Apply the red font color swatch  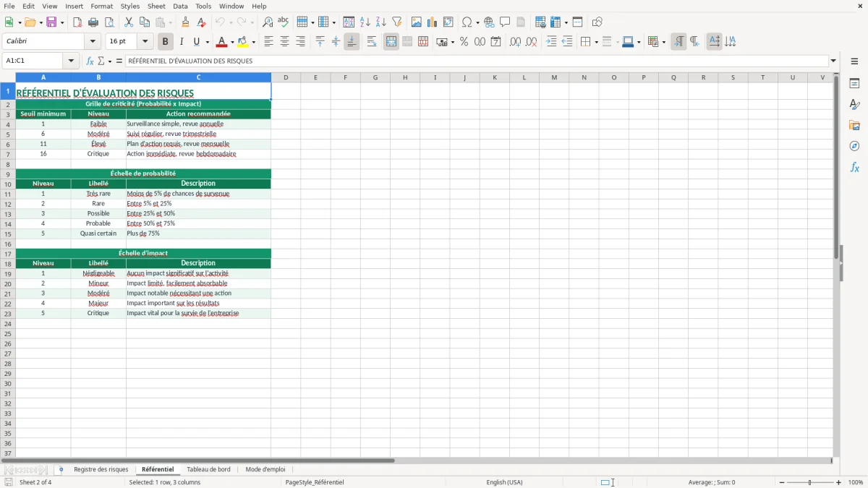[x=222, y=42]
